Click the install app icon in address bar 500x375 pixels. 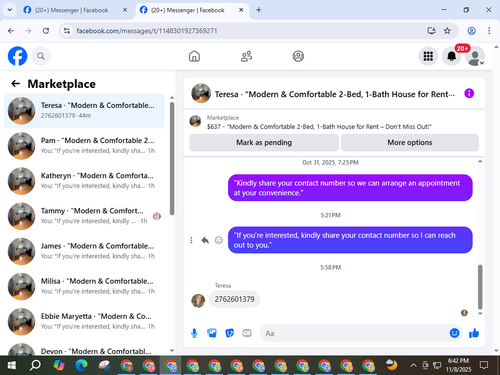point(431,31)
